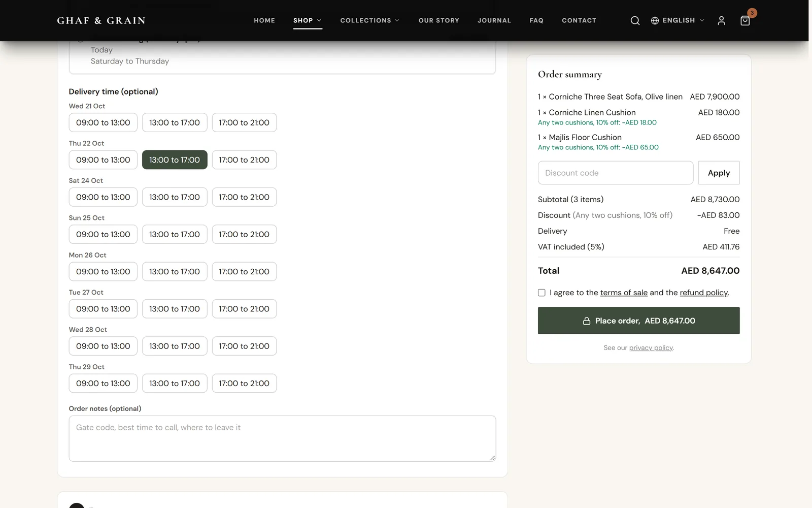Select Sun 25 Oct 13:00 to 17:00 slot

[175, 234]
